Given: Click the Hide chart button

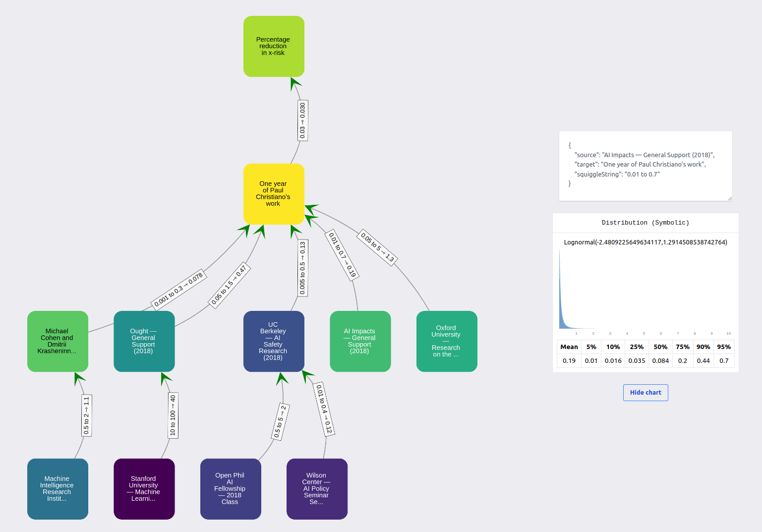Looking at the screenshot, I should 645,393.
